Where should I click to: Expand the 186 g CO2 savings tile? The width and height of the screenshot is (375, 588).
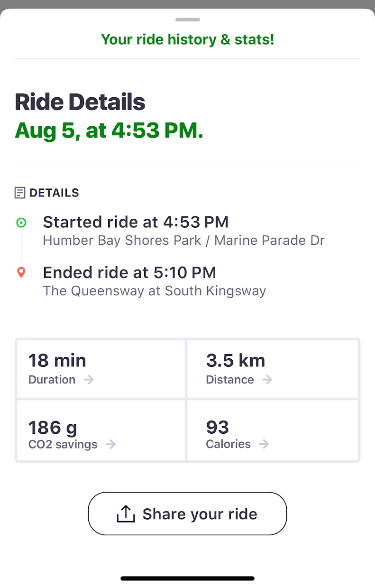(101, 430)
